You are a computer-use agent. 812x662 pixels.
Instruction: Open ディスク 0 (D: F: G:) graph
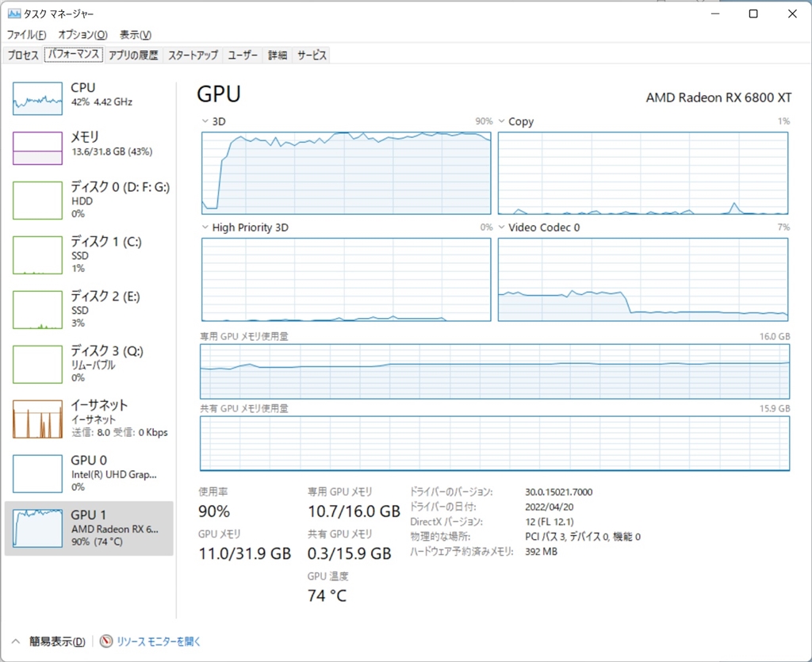(x=37, y=201)
